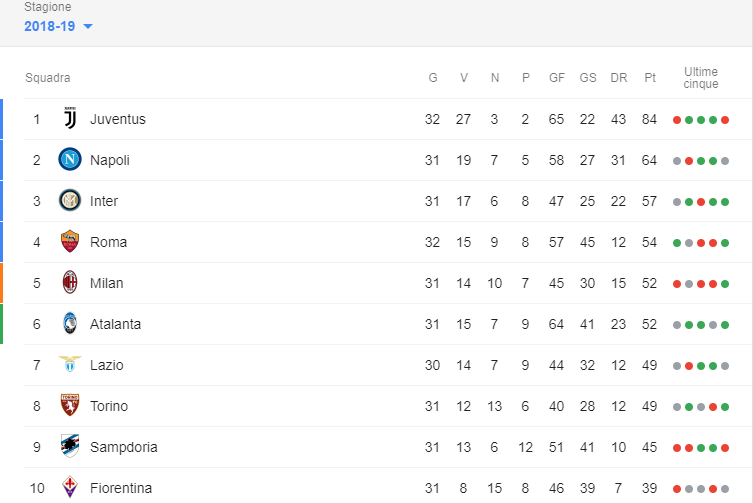Screen dimensions: 753x503
Task: Click the Sampdoria club crest
Action: [x=70, y=446]
